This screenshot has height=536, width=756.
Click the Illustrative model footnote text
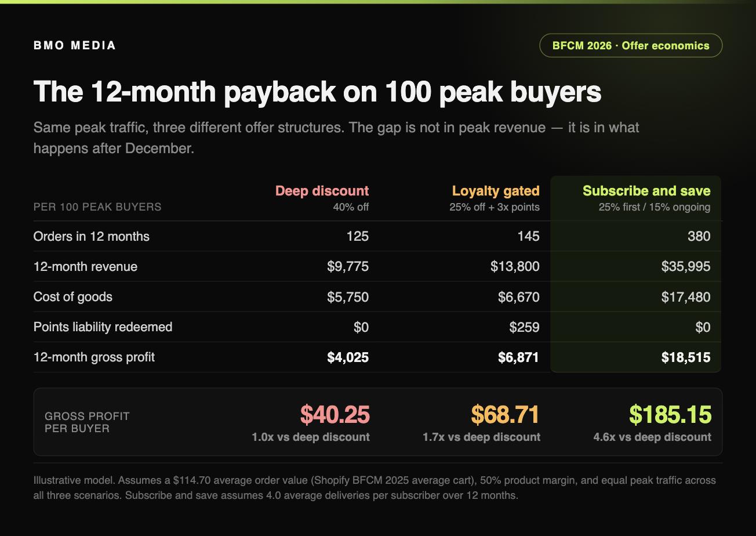375,488
